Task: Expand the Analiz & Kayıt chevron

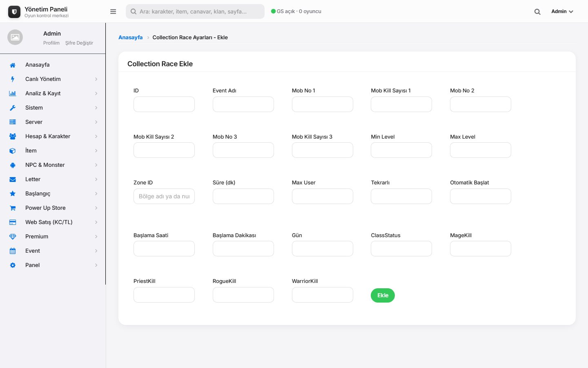Action: pyautogui.click(x=96, y=94)
